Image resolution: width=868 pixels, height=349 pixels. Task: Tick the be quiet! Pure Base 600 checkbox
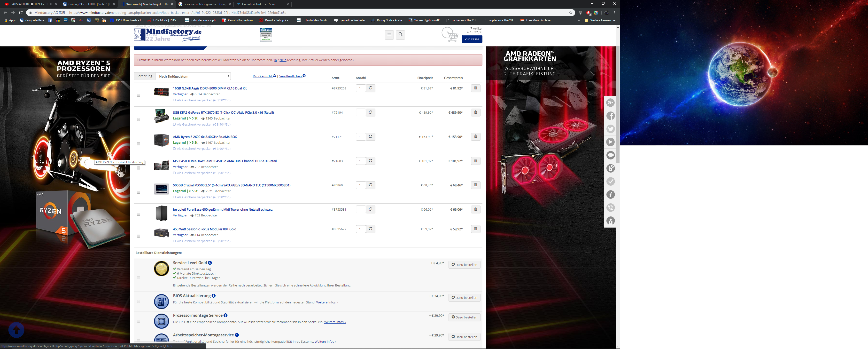[139, 214]
